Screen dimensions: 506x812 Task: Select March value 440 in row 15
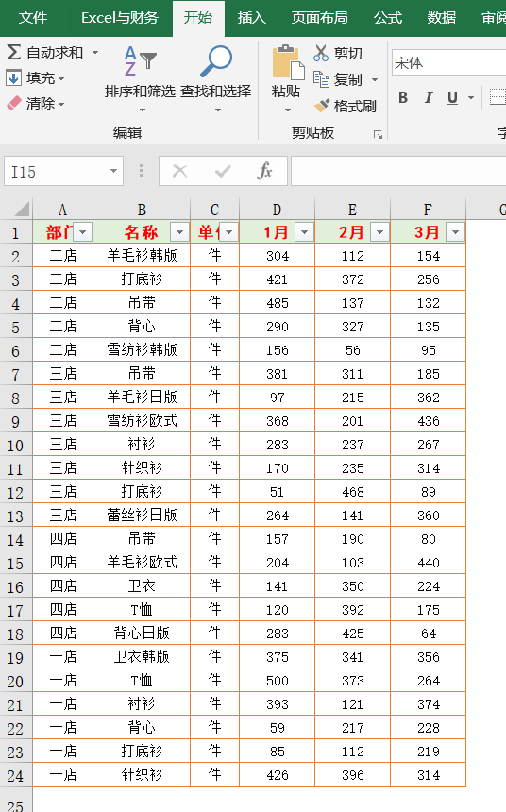429,563
